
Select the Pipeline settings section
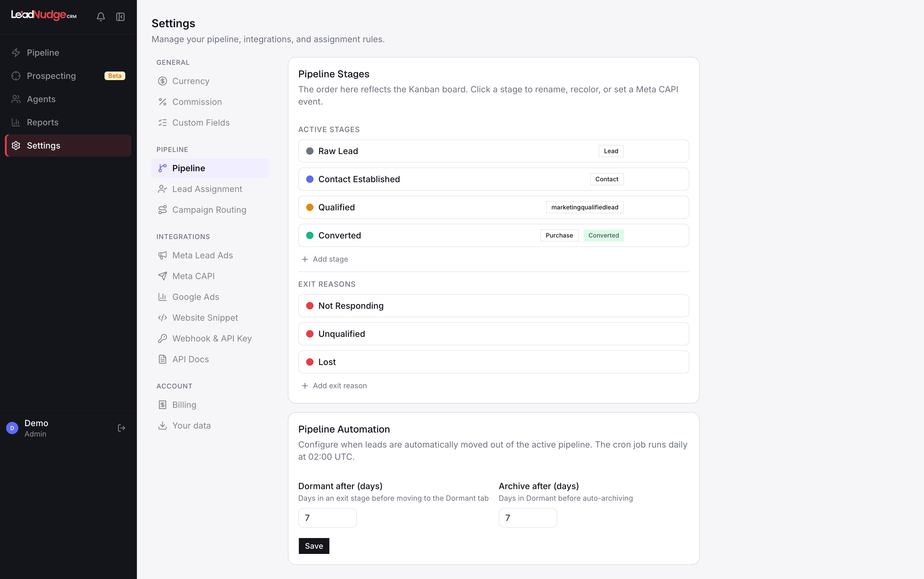210,168
